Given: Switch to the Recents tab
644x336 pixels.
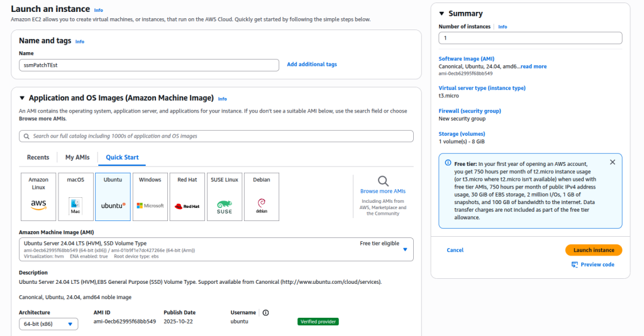Looking at the screenshot, I should 38,158.
